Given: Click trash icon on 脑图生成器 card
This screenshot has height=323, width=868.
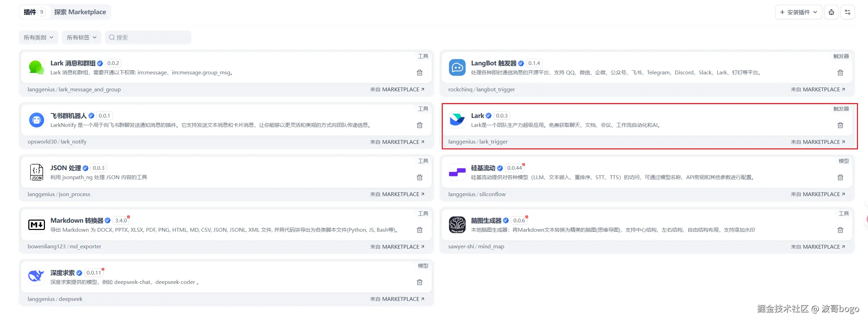Looking at the screenshot, I should pos(840,230).
